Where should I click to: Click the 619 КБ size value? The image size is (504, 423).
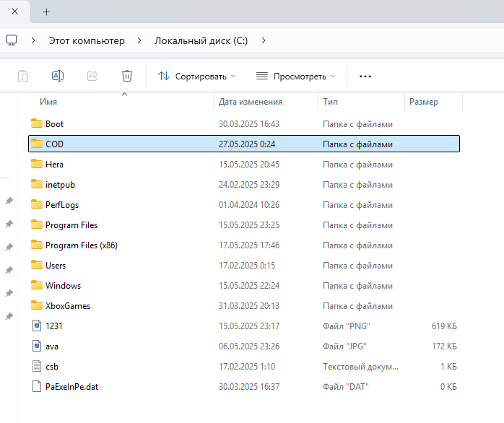pos(444,326)
